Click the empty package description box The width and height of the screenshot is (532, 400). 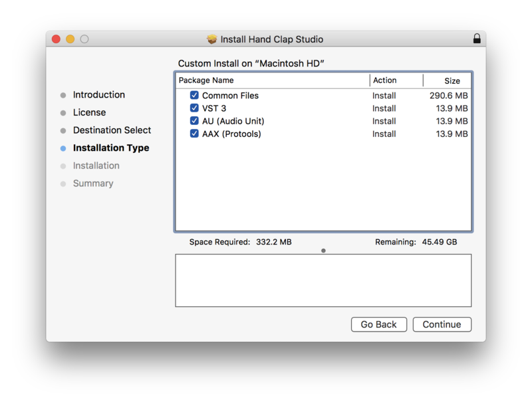pos(323,280)
